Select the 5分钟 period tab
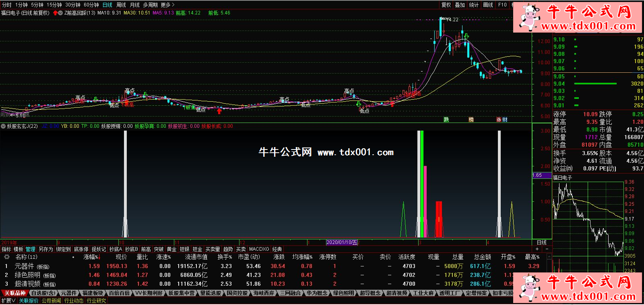644x305 pixels. 37,5
